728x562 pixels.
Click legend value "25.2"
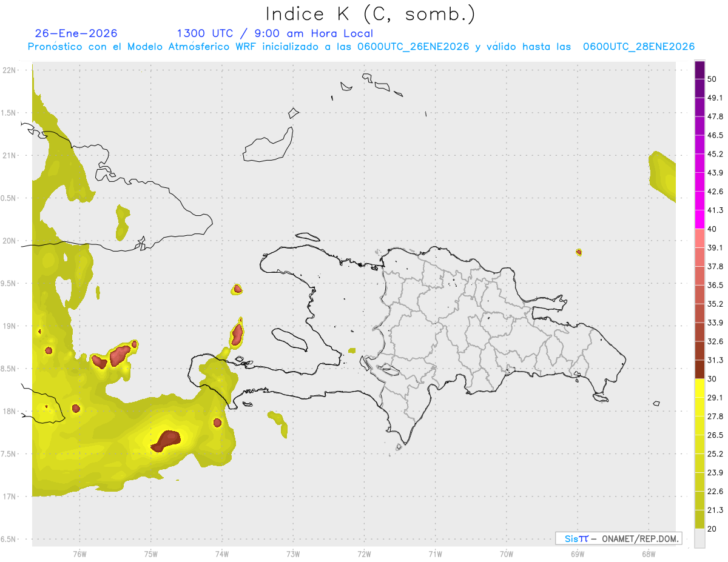tap(715, 454)
